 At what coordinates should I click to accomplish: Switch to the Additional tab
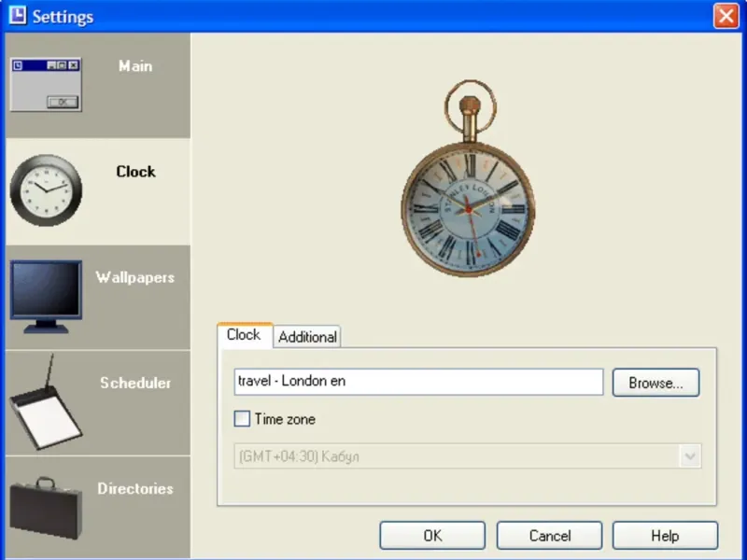(x=307, y=337)
